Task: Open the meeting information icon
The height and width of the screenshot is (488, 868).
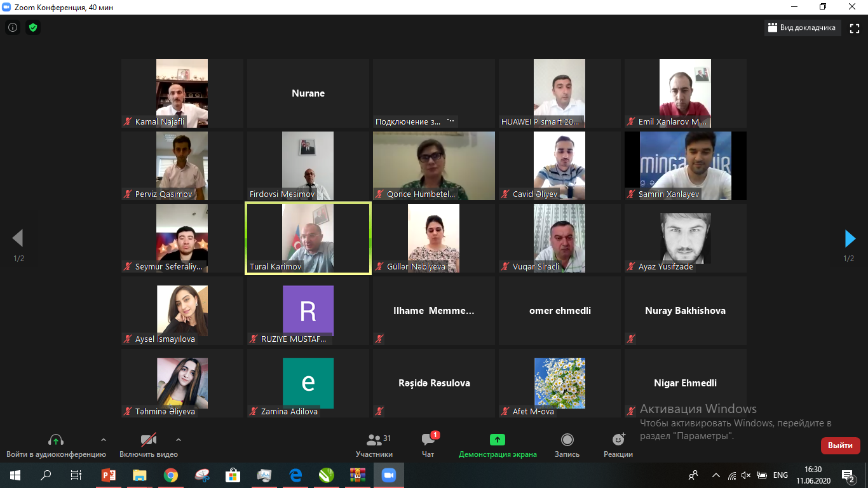Action: pyautogui.click(x=13, y=28)
